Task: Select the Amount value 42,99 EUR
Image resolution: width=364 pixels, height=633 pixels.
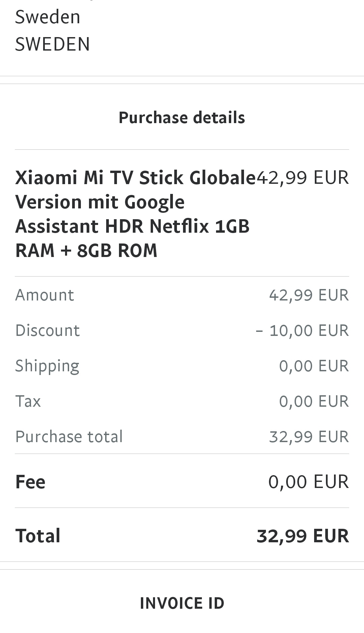Action: pos(309,295)
